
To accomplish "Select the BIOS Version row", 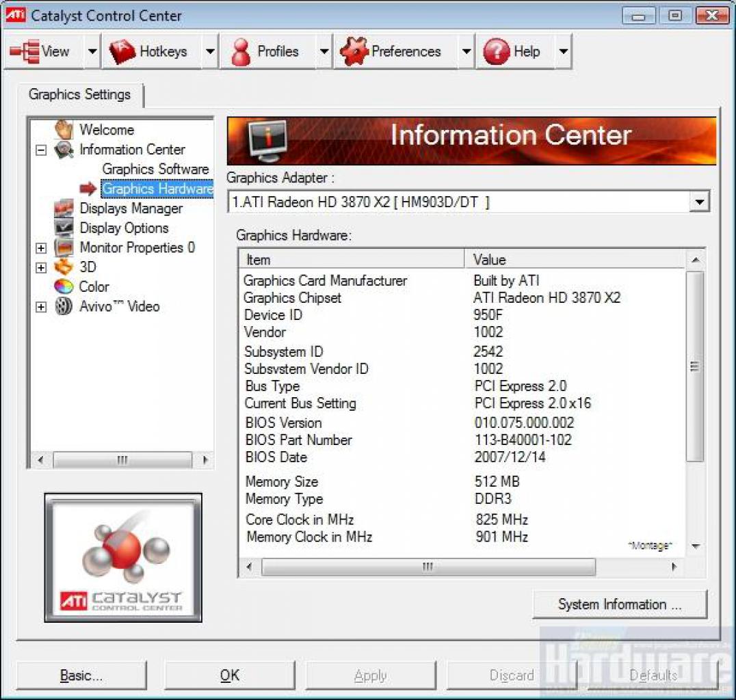I will click(462, 422).
